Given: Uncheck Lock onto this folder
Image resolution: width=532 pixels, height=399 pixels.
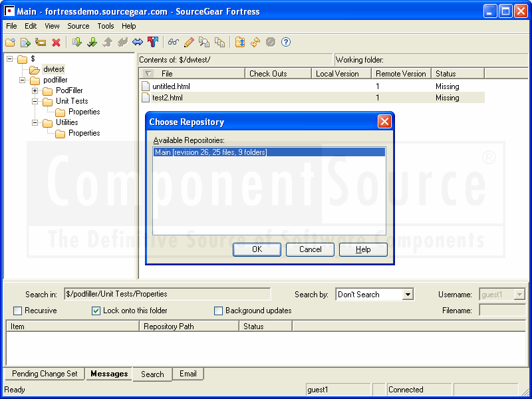Looking at the screenshot, I should coord(96,311).
